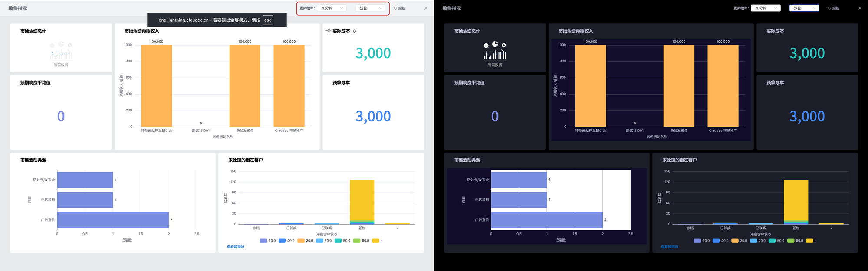
Task: Click the 广告宣传 bar in light 市场活动类型 chart
Action: pos(113,220)
